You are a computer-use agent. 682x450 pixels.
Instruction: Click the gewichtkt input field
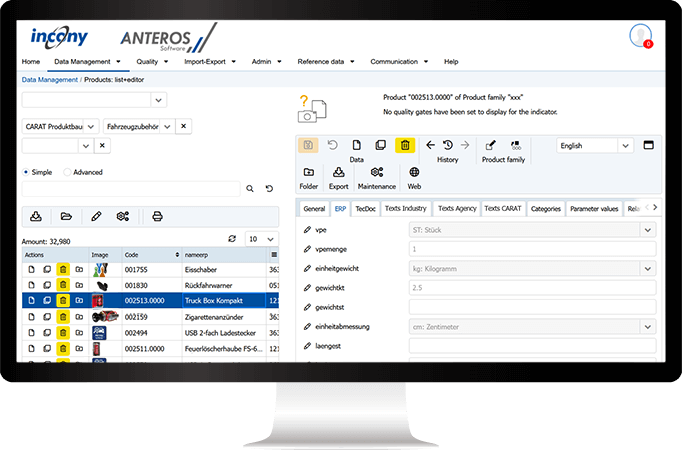[532, 288]
